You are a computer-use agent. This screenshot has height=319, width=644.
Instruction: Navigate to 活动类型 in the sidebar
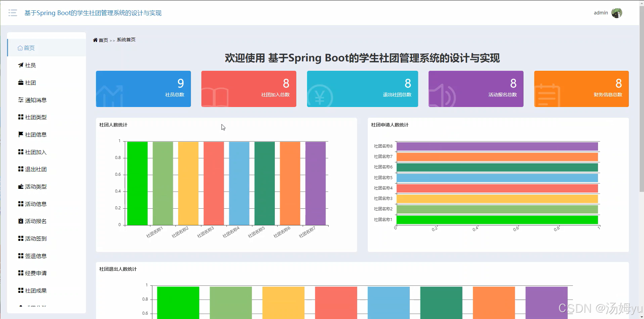click(47, 187)
